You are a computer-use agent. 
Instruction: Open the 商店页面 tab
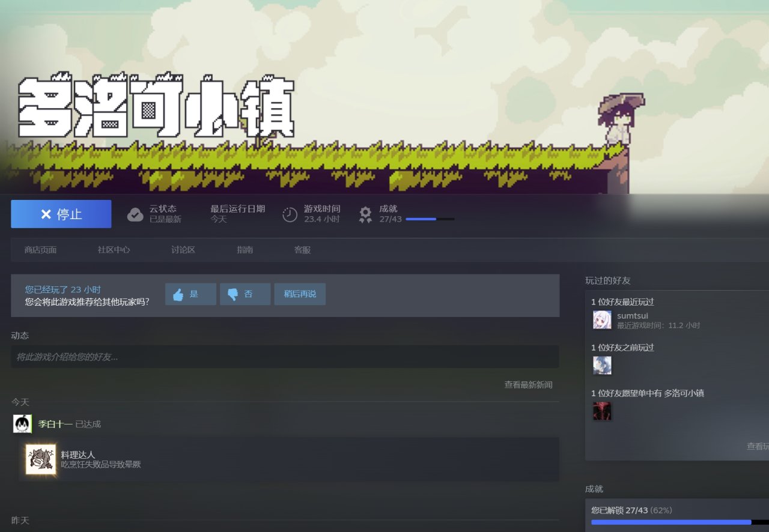pyautogui.click(x=40, y=250)
